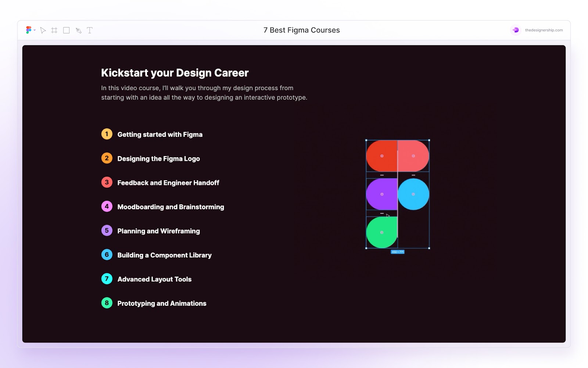Click the orange '1' badge for Getting started

[106, 134]
